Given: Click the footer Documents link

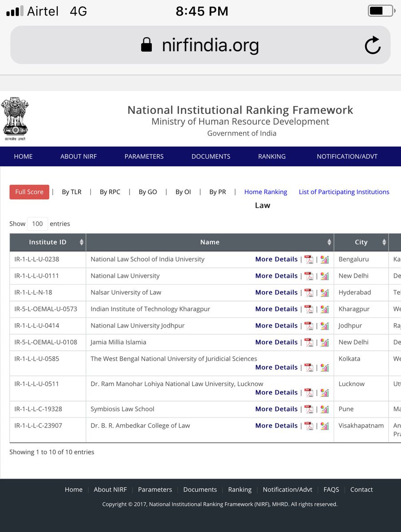Looking at the screenshot, I should coord(200,489).
